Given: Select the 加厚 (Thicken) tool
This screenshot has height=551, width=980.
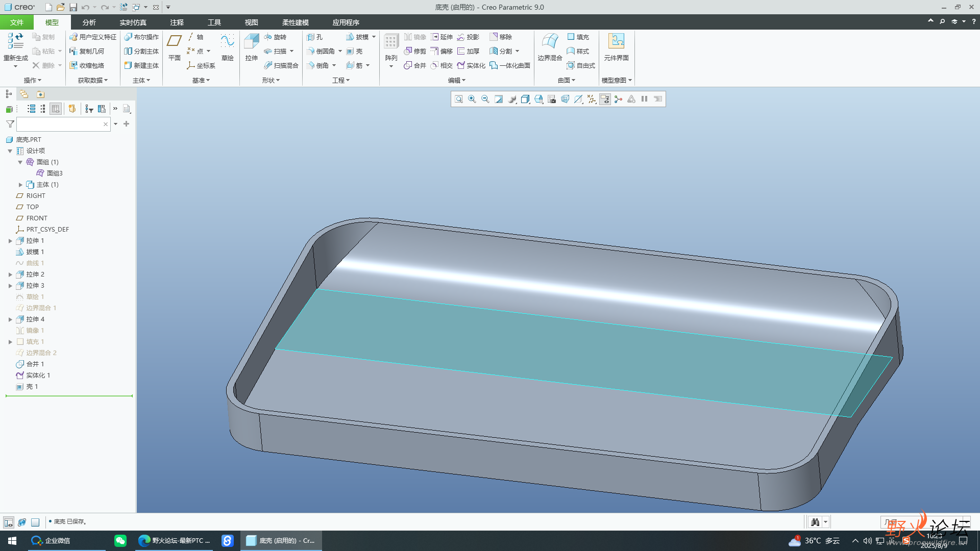Looking at the screenshot, I should 469,51.
